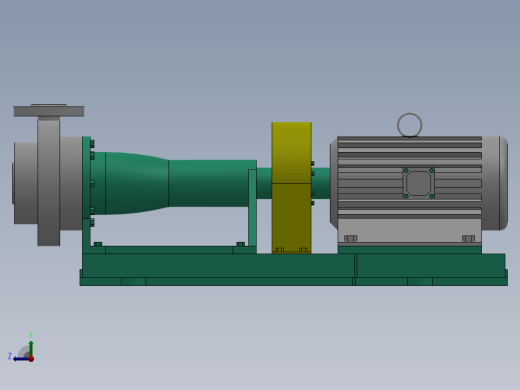The image size is (520, 390).
Task: Click the blue Z axis arrow of the orientation triad
Action: click(x=21, y=359)
